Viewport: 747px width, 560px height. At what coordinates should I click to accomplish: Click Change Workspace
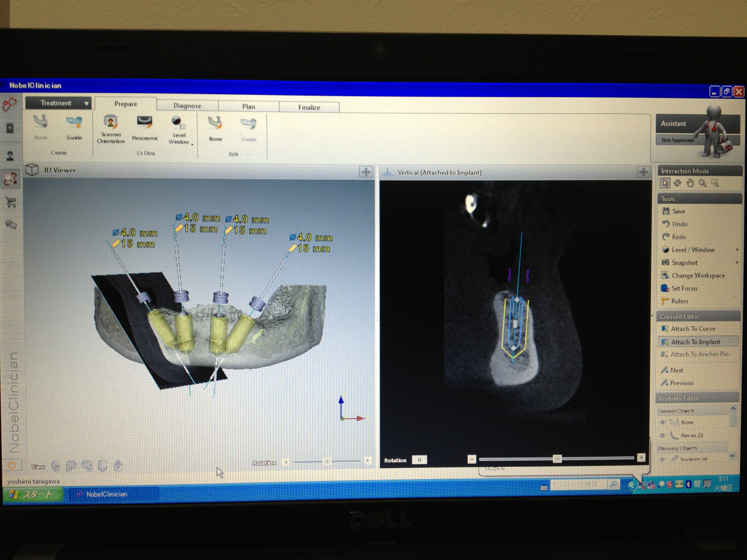point(693,275)
